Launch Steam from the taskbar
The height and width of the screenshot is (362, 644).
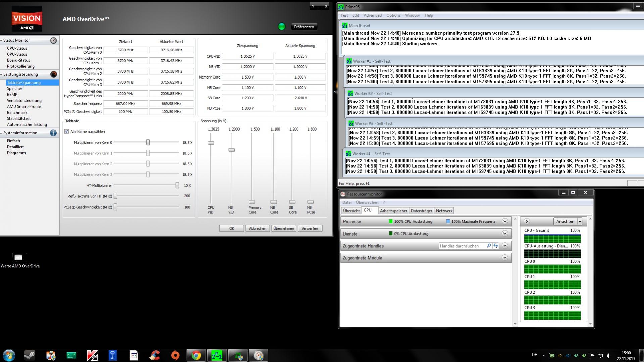[x=30, y=355]
